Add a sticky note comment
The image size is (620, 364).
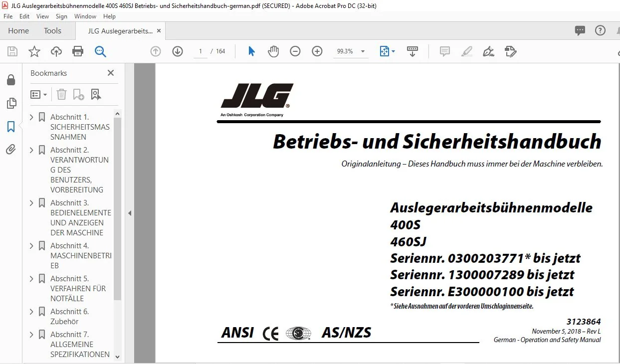[445, 51]
